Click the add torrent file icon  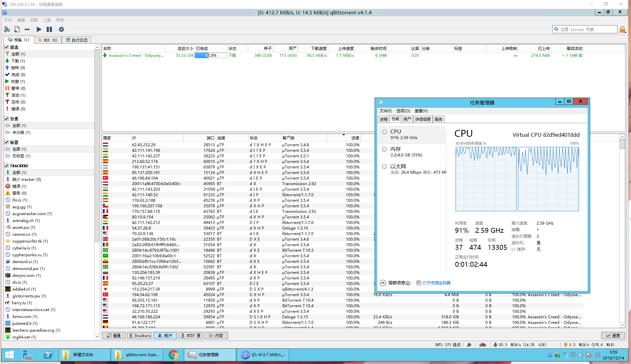pyautogui.click(x=17, y=29)
